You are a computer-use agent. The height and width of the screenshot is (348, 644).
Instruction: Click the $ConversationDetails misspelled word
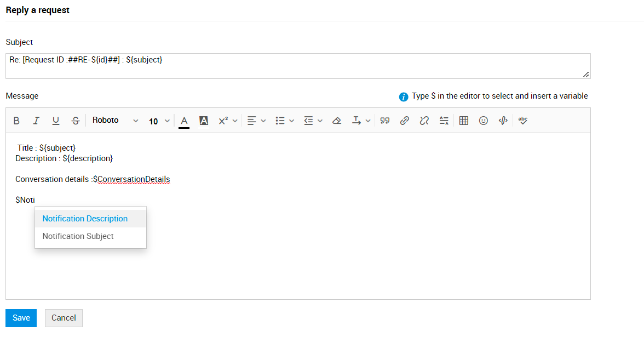[131, 180]
